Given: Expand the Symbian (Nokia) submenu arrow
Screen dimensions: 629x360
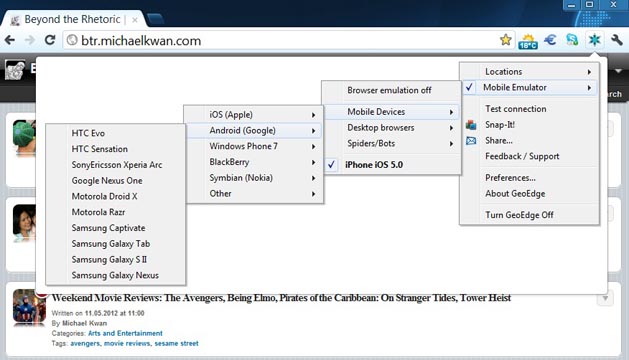Looking at the screenshot, I should coord(313,178).
